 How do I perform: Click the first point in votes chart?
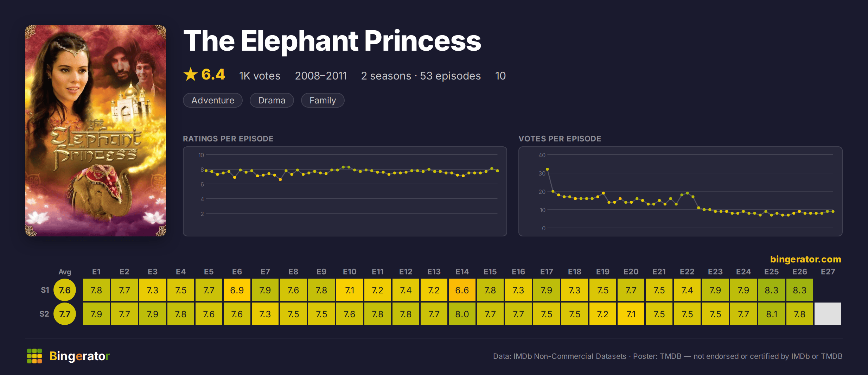(547, 170)
